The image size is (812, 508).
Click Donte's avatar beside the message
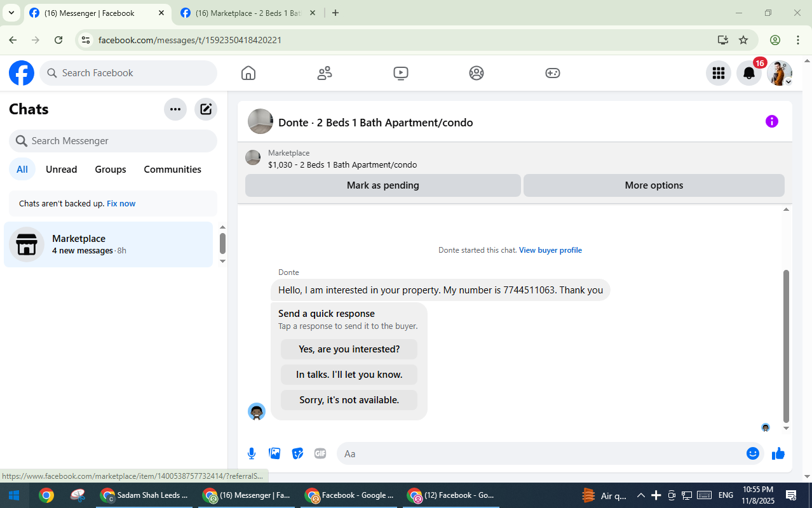pos(257,411)
